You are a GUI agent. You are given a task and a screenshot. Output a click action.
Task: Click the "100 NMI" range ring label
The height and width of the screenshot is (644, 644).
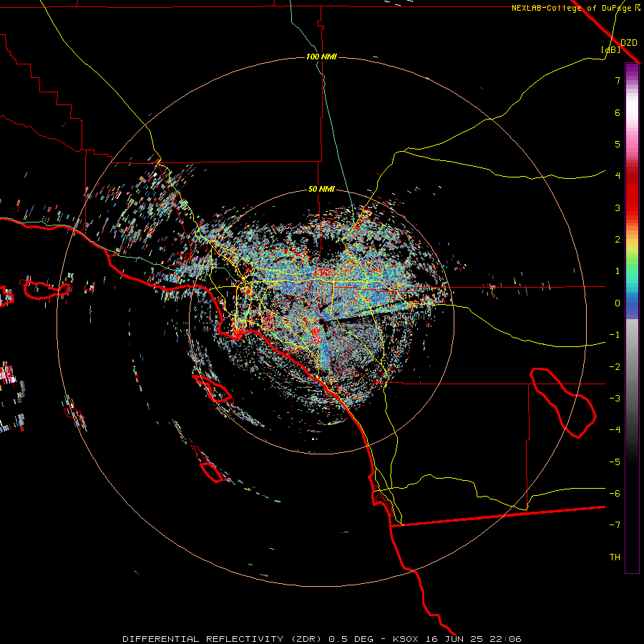coord(321,57)
